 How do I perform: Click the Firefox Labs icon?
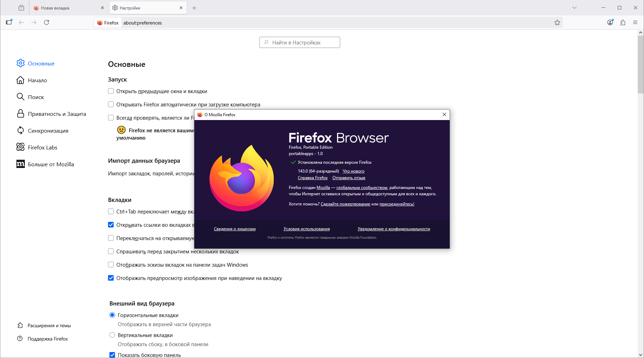tap(21, 147)
